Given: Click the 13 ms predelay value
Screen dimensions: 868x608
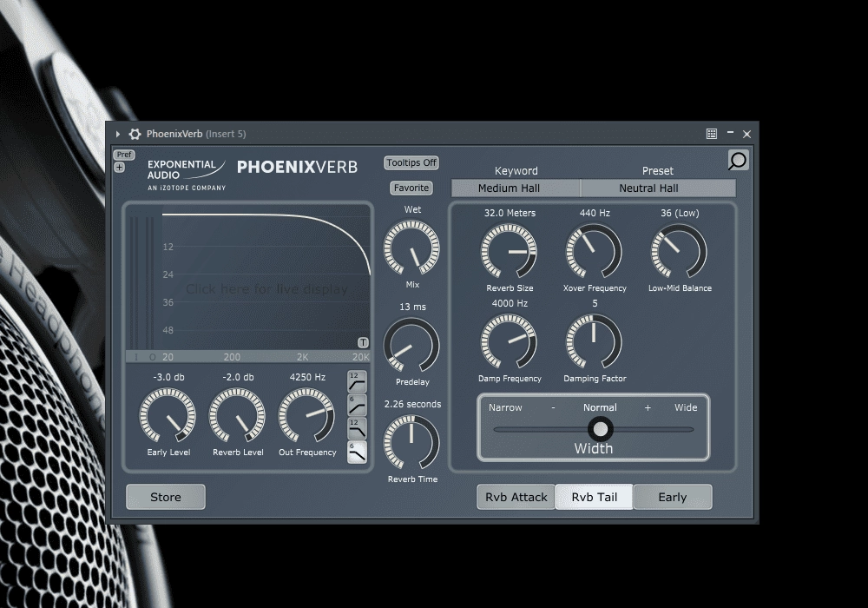Looking at the screenshot, I should (x=412, y=307).
